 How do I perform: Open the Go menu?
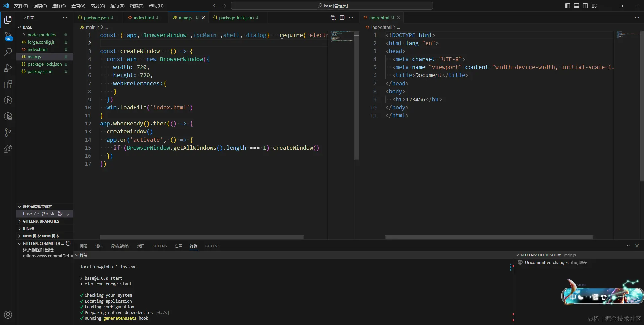[98, 6]
